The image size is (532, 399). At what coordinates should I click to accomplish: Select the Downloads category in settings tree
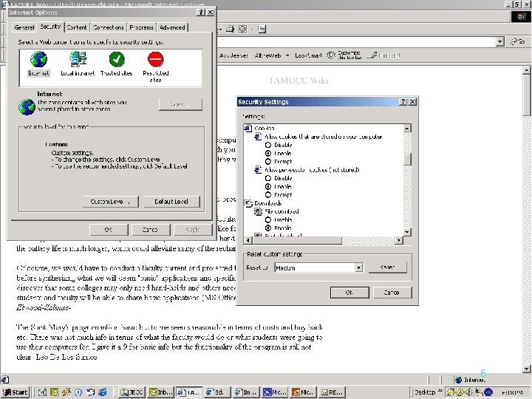point(267,203)
